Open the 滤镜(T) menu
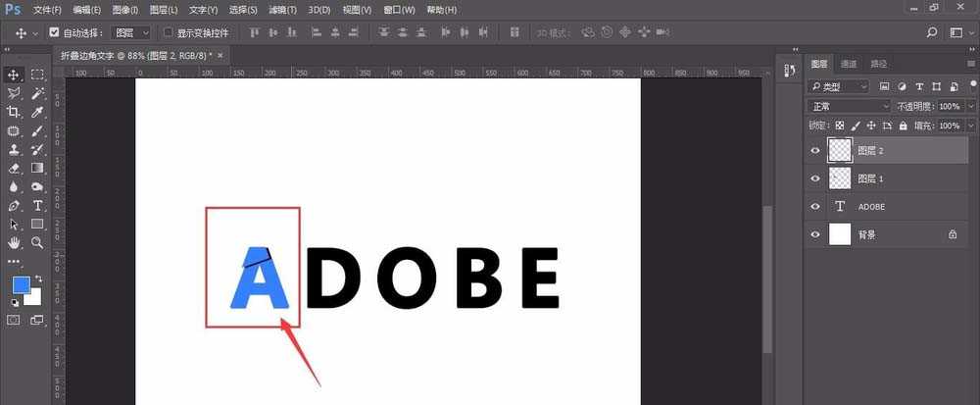Viewport: 980px width, 405px height. click(x=282, y=10)
